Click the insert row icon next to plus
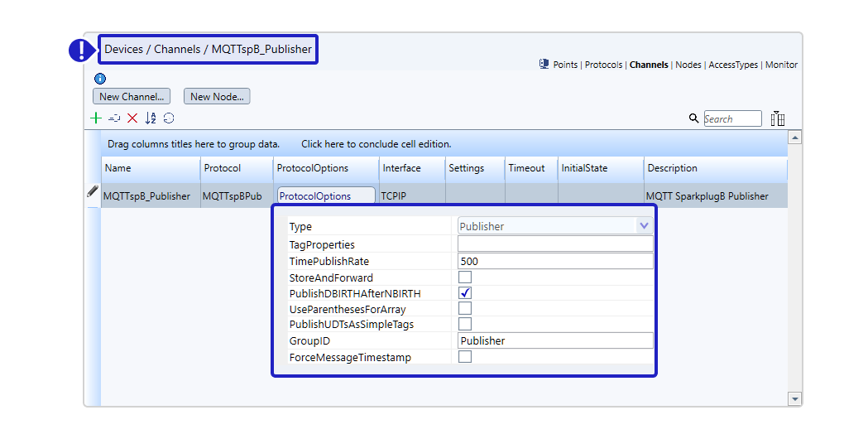Screen dimensions: 868x439 [x=114, y=118]
